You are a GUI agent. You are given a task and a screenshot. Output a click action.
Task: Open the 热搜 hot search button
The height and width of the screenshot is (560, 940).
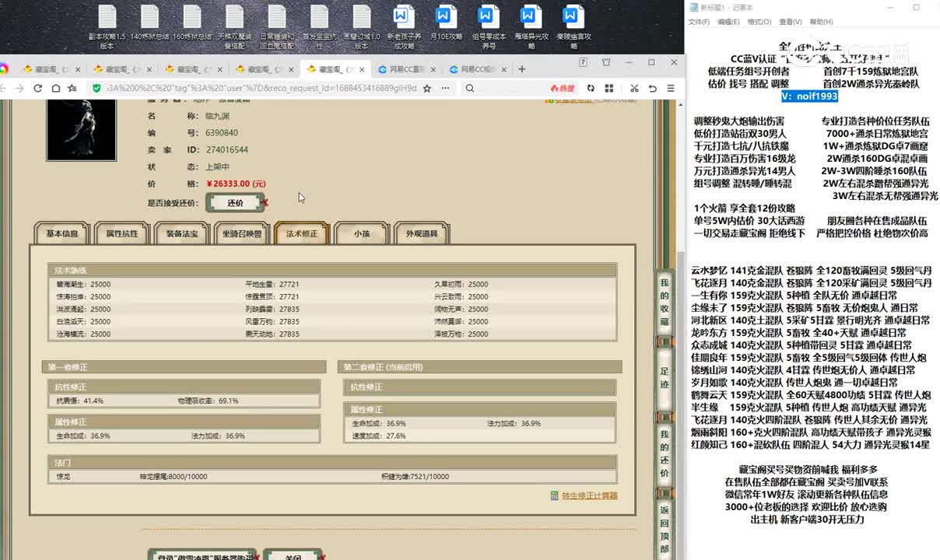[562, 89]
